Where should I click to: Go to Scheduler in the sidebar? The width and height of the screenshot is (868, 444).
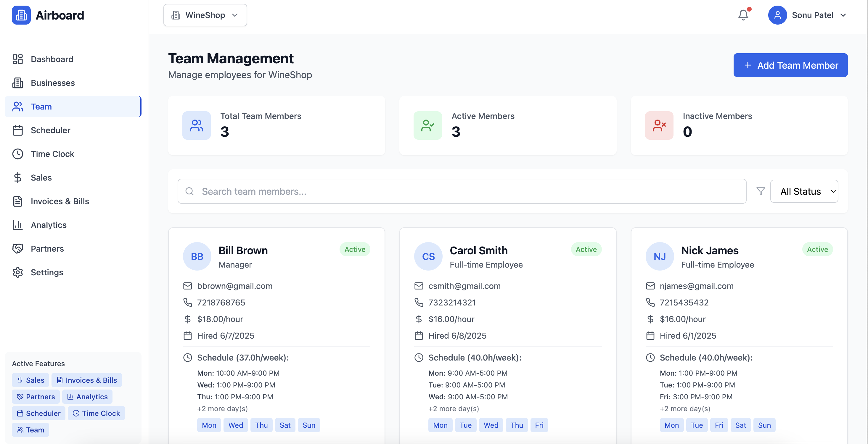point(50,130)
